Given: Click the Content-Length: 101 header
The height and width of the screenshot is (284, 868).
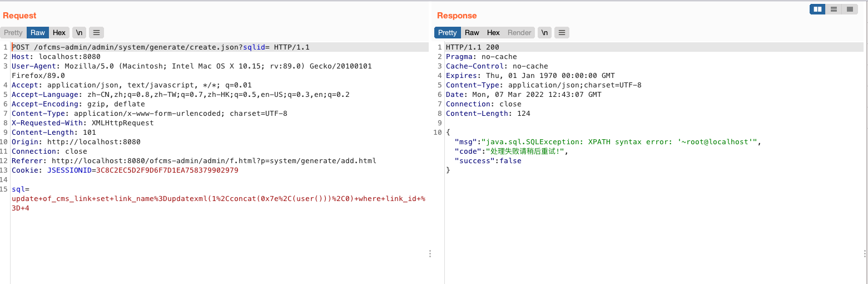Looking at the screenshot, I should pos(54,133).
